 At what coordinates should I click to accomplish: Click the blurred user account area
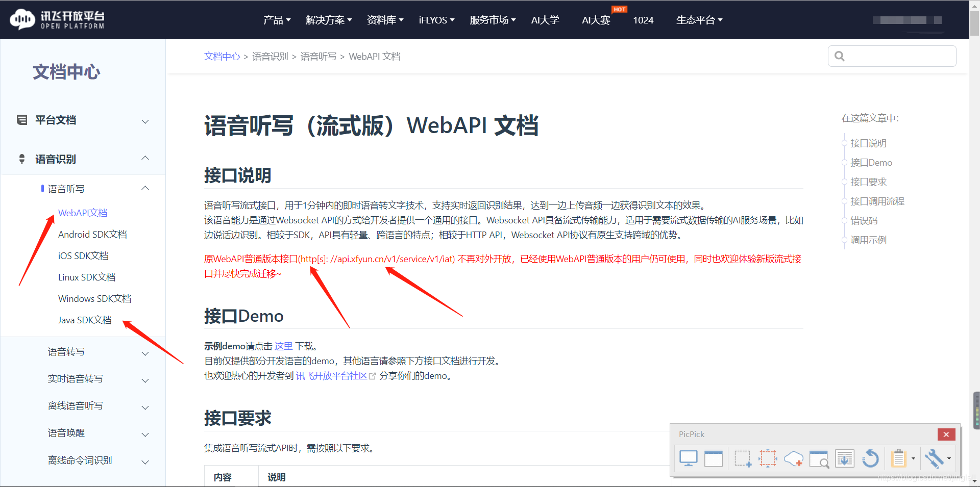pos(907,20)
